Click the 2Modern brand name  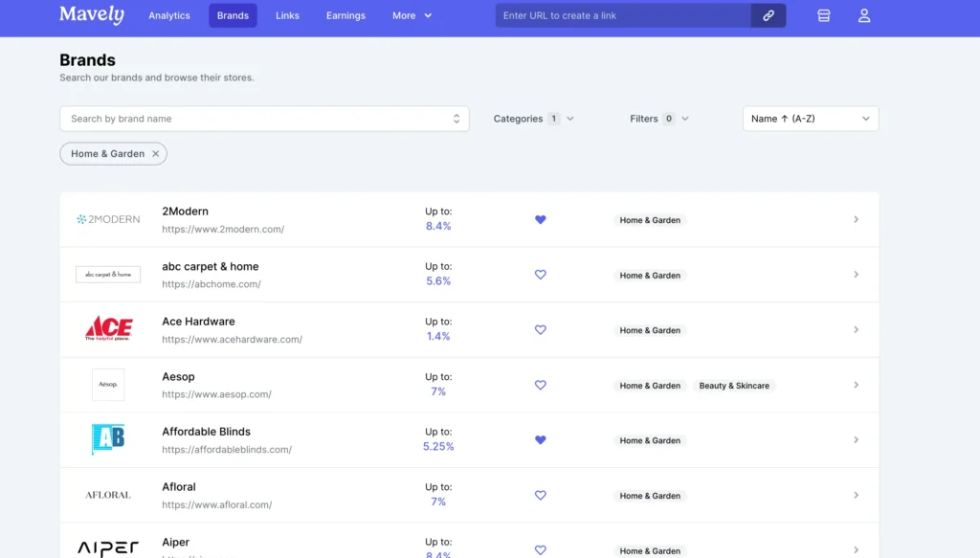[185, 212]
